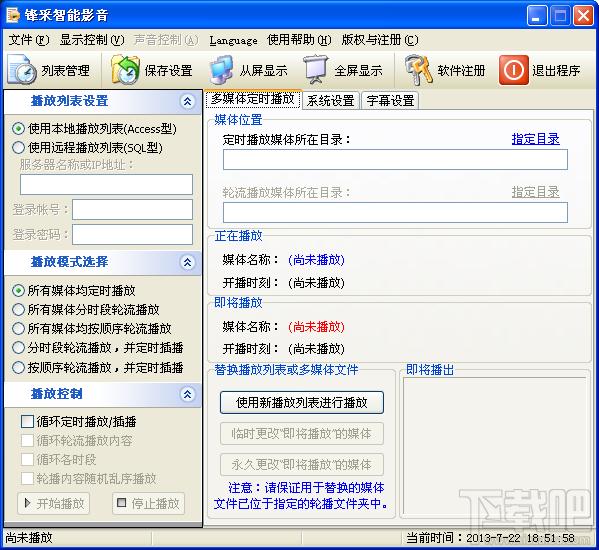This screenshot has width=599, height=550.
Task: Select 所有媒体分时段轮流播放 mode
Action: tap(18, 309)
